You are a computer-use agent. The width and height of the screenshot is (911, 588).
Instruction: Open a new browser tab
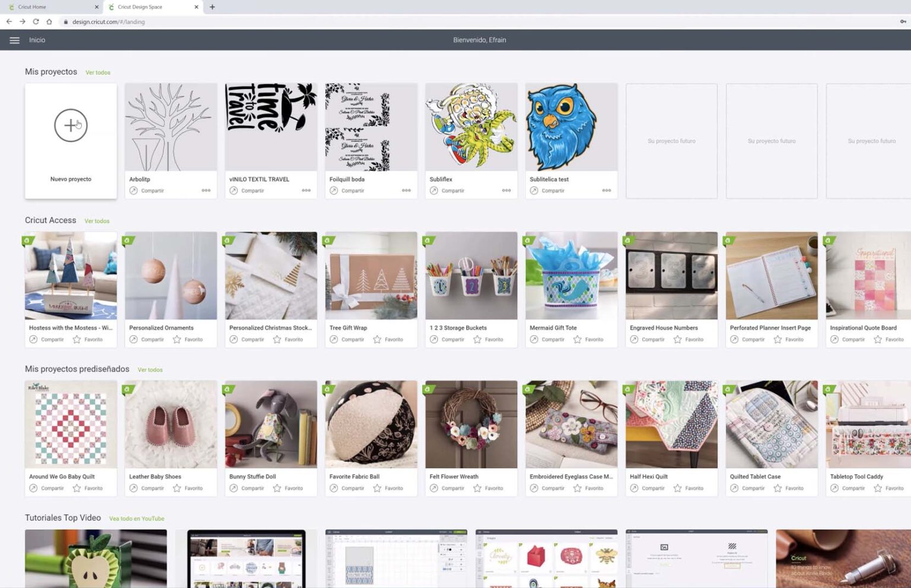point(212,7)
